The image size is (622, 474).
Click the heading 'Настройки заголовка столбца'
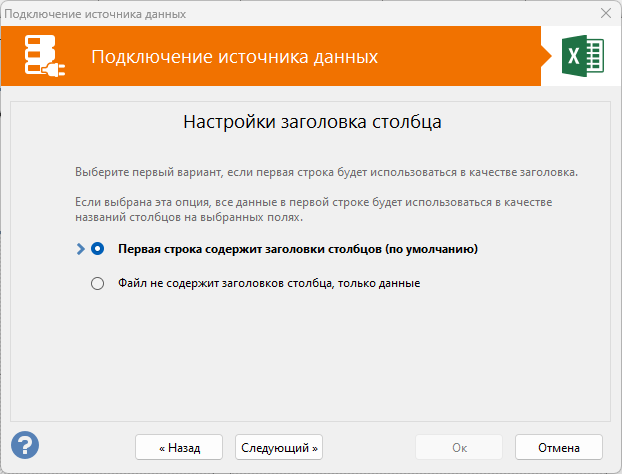pos(312,123)
